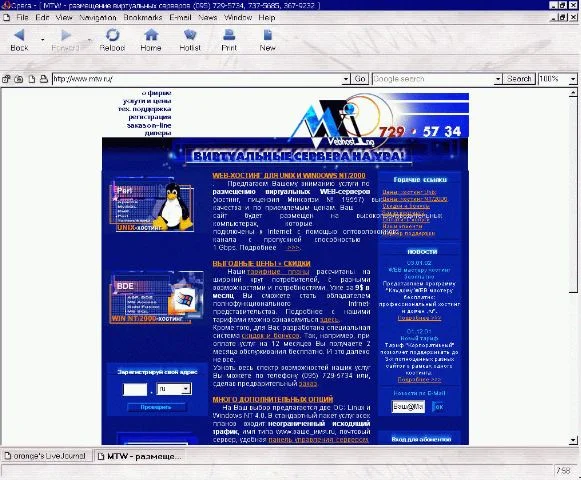This screenshot has width=581, height=480.
Task: Open the Bookmarks menu
Action: (x=143, y=17)
